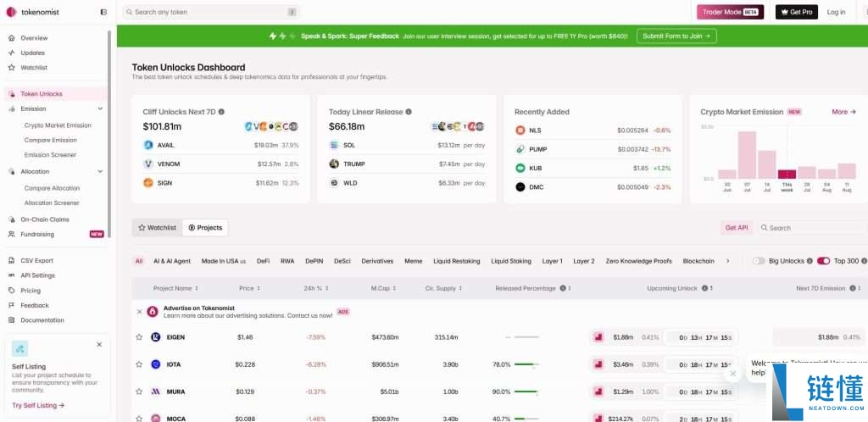The width and height of the screenshot is (868, 422).
Task: Disable the Top 300 switch
Action: tap(823, 261)
